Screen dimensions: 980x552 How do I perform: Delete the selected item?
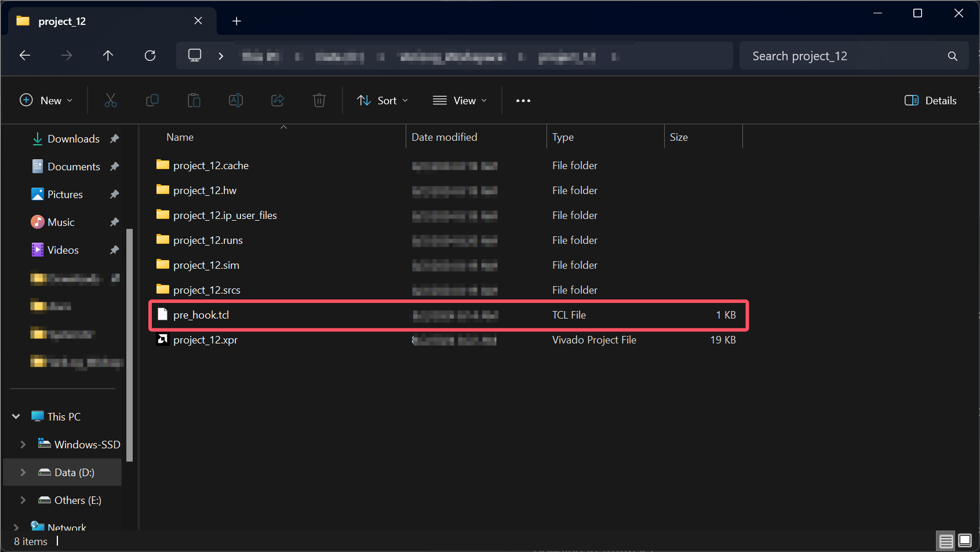coord(319,100)
